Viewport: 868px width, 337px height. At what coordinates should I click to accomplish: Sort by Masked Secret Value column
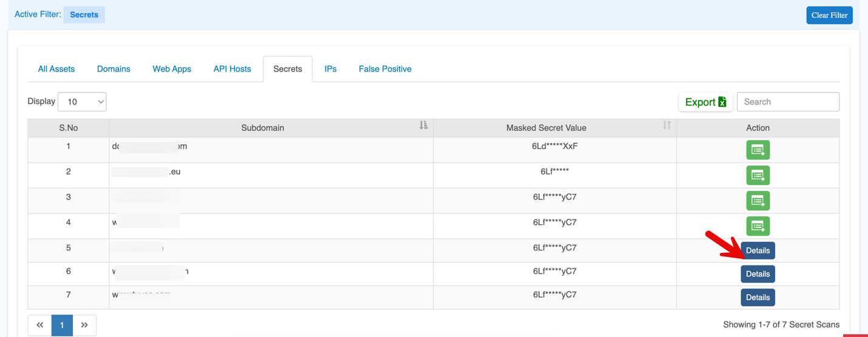(x=666, y=125)
